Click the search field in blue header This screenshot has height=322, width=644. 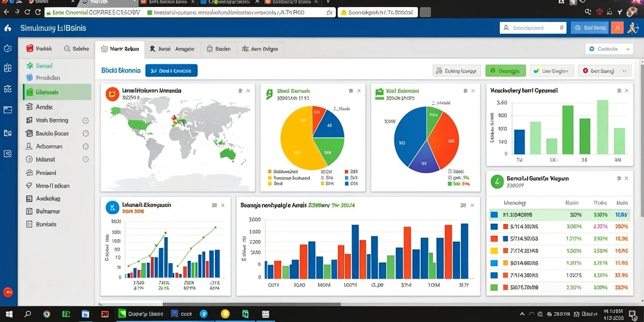[x=533, y=28]
